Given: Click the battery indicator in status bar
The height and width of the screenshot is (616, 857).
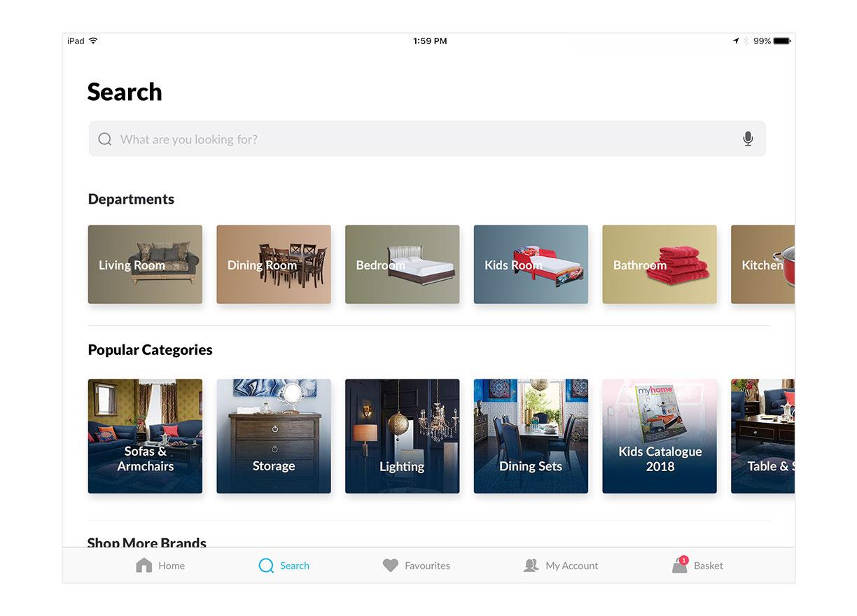Looking at the screenshot, I should click(x=782, y=41).
